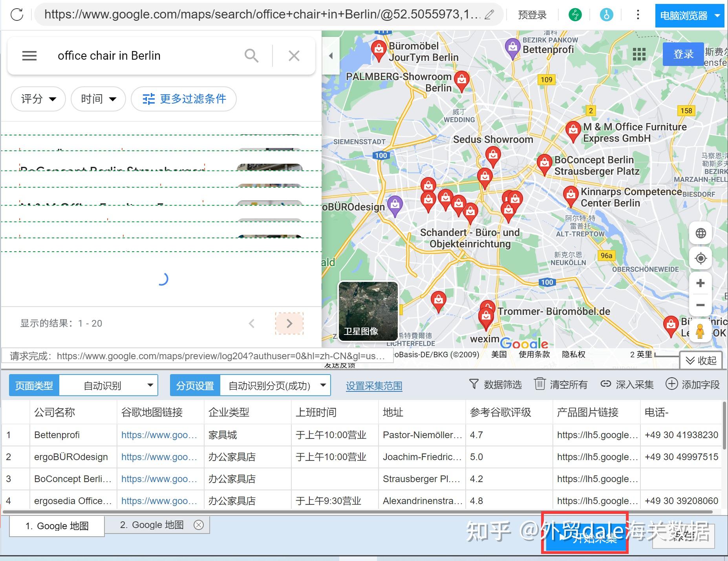Click the my-location target icon

[701, 258]
